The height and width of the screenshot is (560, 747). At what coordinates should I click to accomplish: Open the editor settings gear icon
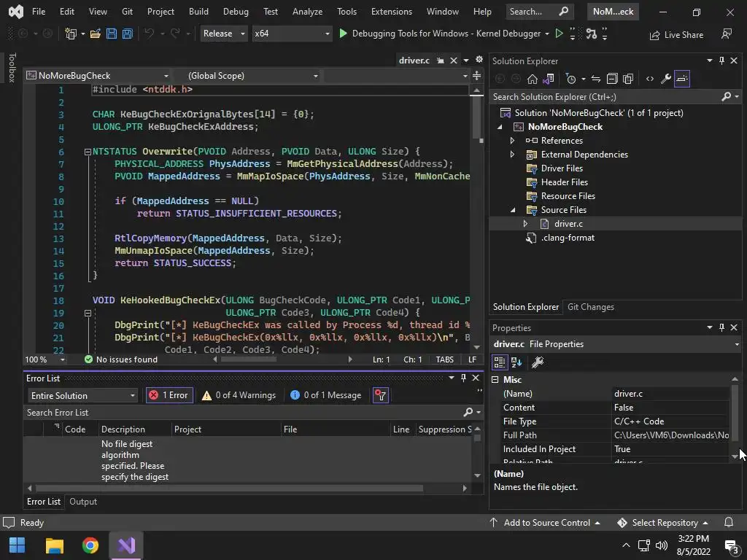(x=479, y=60)
